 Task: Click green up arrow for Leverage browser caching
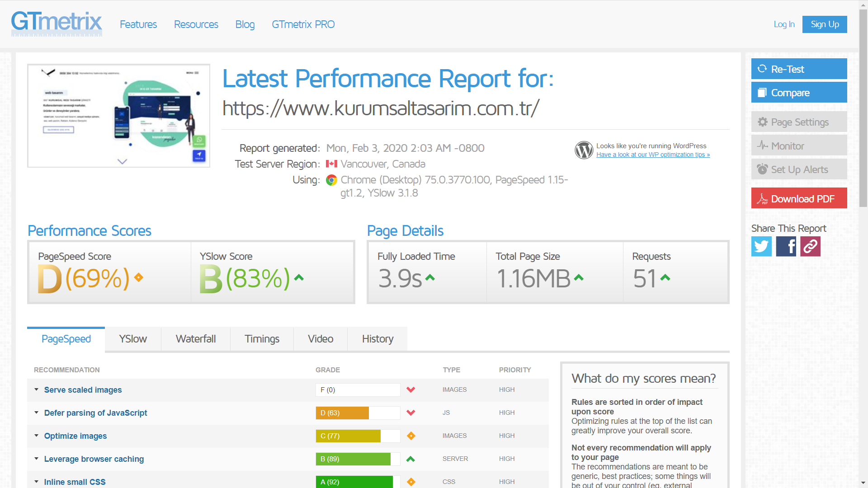[410, 459]
